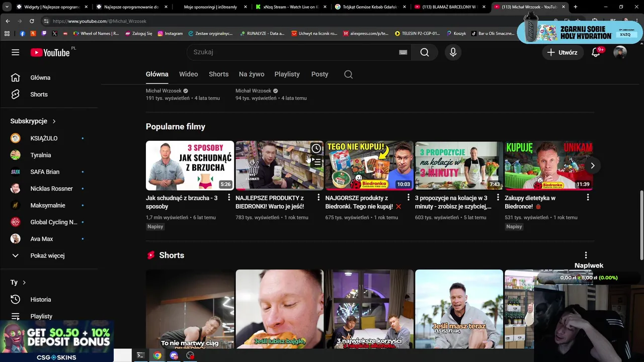The width and height of the screenshot is (644, 362).
Task: Open the YouTube hamburger guide menu
Action: (x=16, y=52)
